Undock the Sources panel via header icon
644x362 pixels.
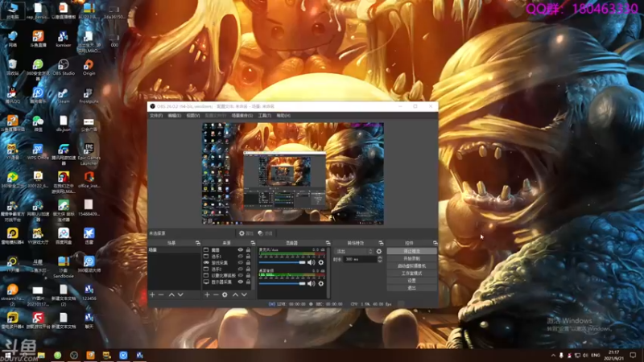coord(253,243)
